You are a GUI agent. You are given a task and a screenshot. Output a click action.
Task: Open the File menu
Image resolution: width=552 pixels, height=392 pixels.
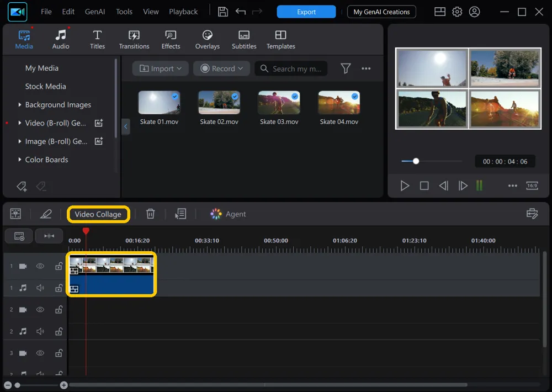coord(46,12)
